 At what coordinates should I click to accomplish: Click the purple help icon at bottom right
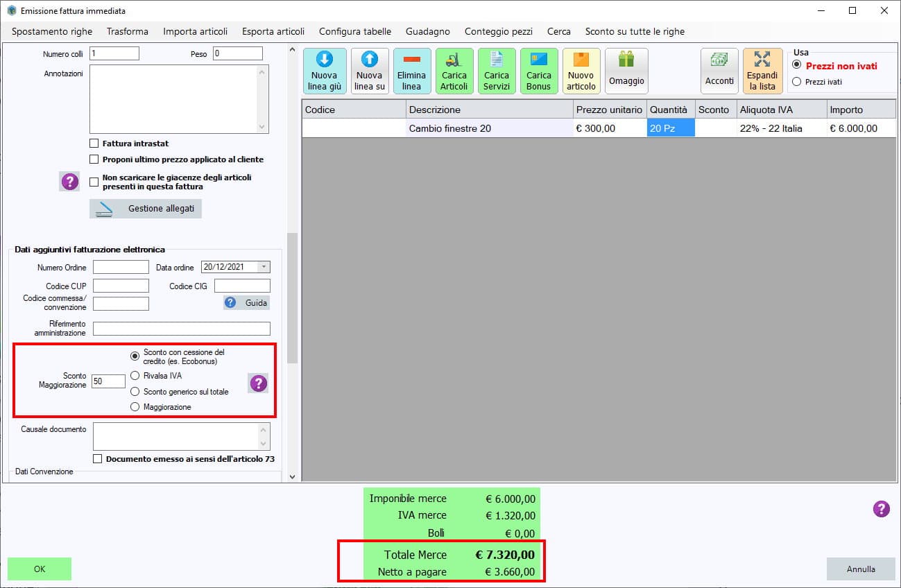point(881,509)
